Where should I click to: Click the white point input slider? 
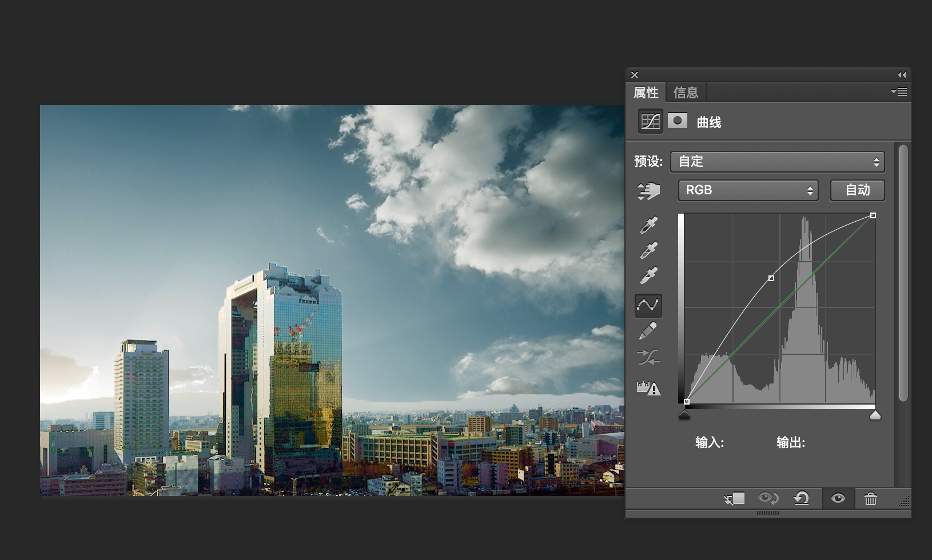pos(875,415)
